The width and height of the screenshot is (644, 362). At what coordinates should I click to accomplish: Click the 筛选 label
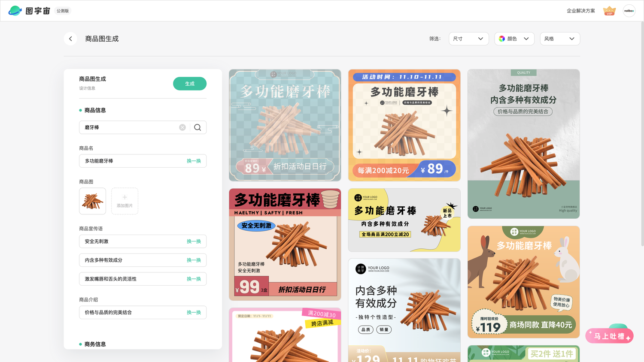[435, 39]
